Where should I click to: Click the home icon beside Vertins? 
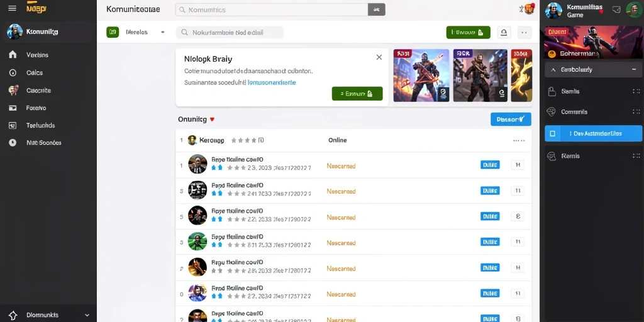click(x=13, y=55)
